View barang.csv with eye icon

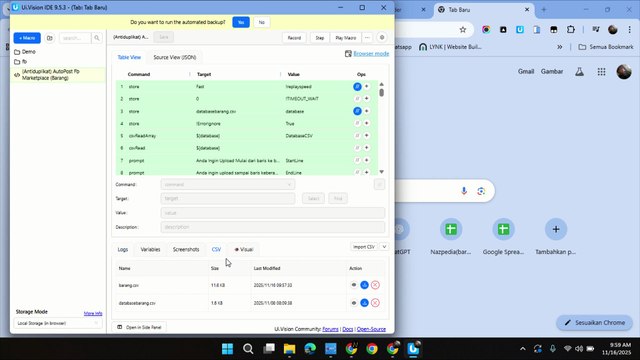354,285
